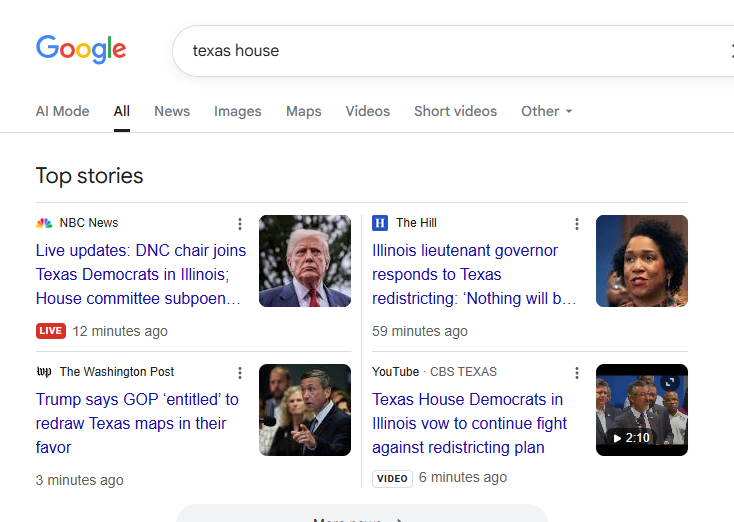The height and width of the screenshot is (522, 734).
Task: Click into the search box containing texas house
Action: tap(453, 51)
